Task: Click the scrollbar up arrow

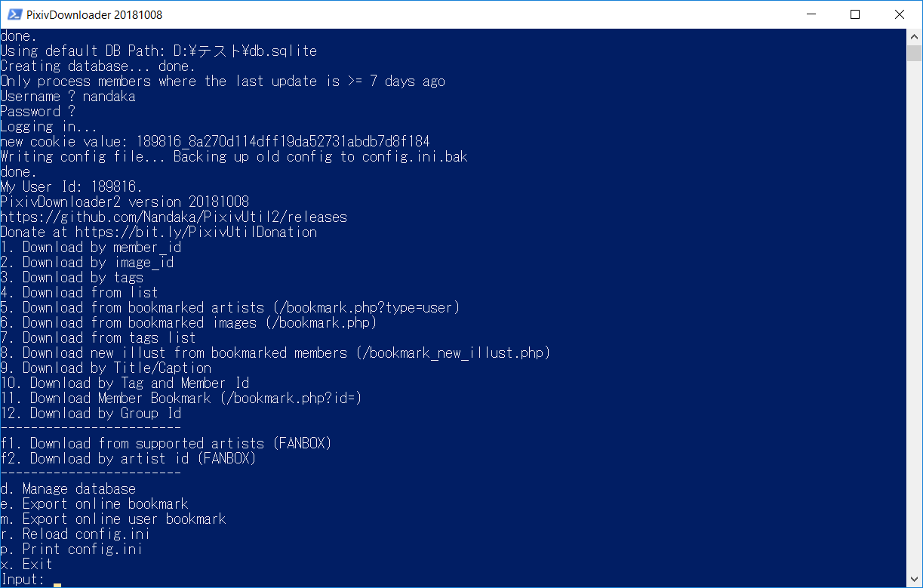Action: coord(914,35)
